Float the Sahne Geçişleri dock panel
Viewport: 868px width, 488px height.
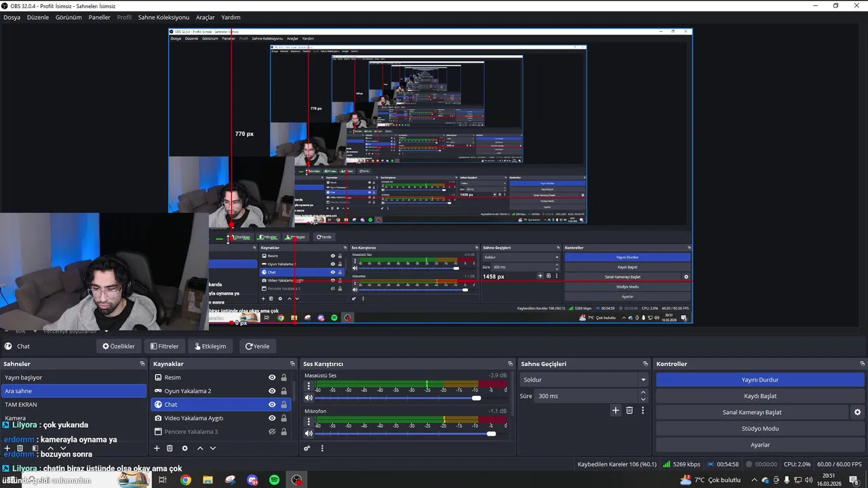645,364
